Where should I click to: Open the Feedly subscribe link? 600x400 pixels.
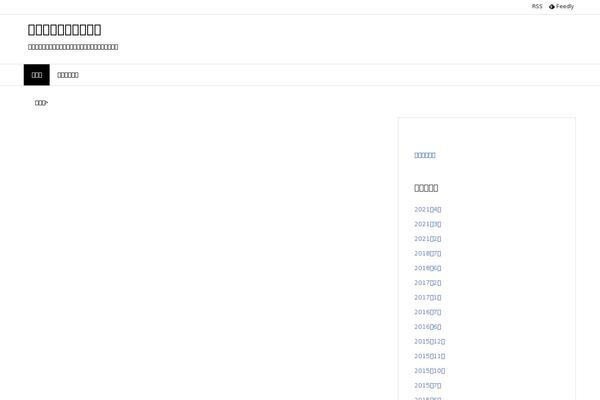[561, 7]
